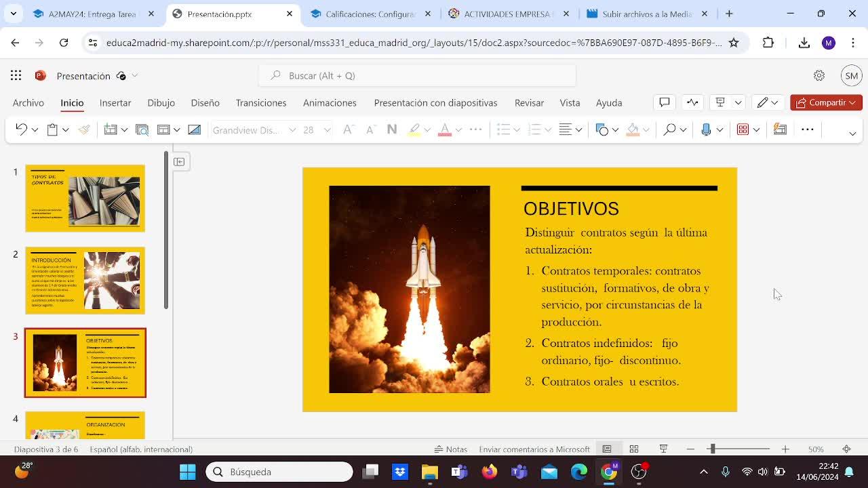Click the Paste clipboard icon
Viewport: 868px width, 488px height.
52,129
